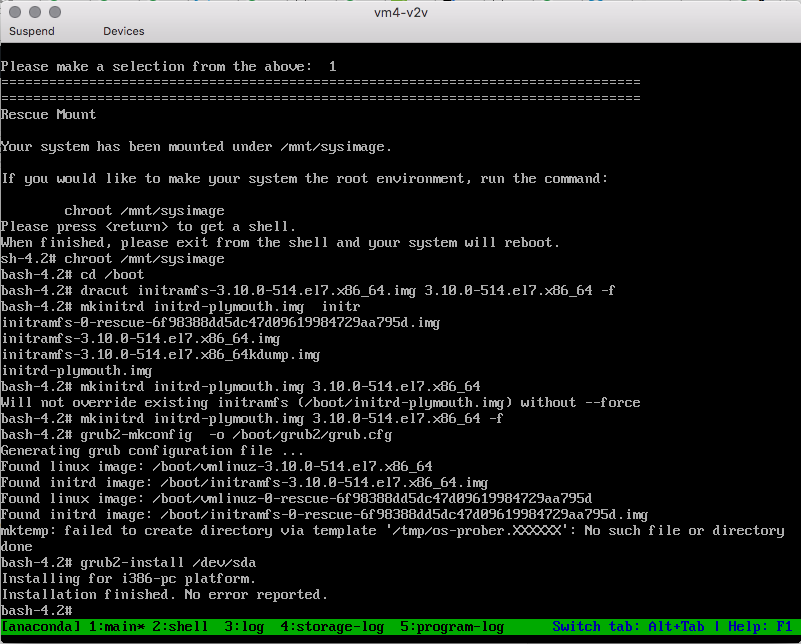
Task: Show the 5:program-log tab
Action: tap(452, 627)
